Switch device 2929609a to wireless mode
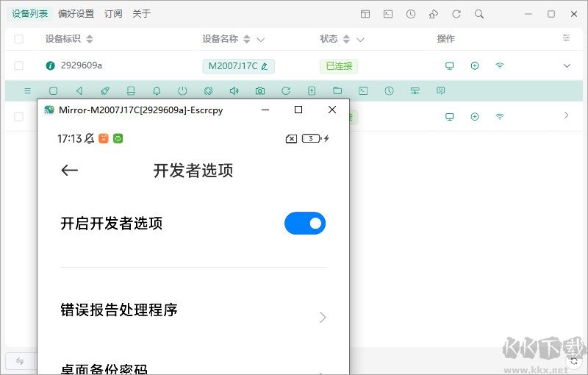 pyautogui.click(x=500, y=66)
